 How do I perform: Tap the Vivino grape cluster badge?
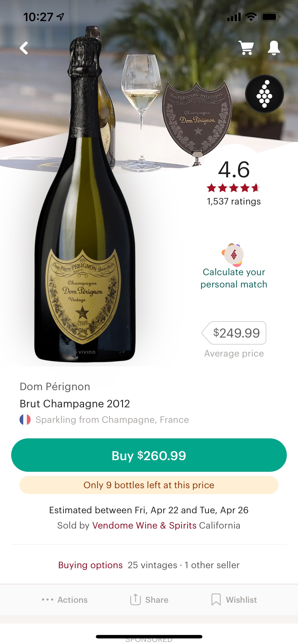coord(264,94)
